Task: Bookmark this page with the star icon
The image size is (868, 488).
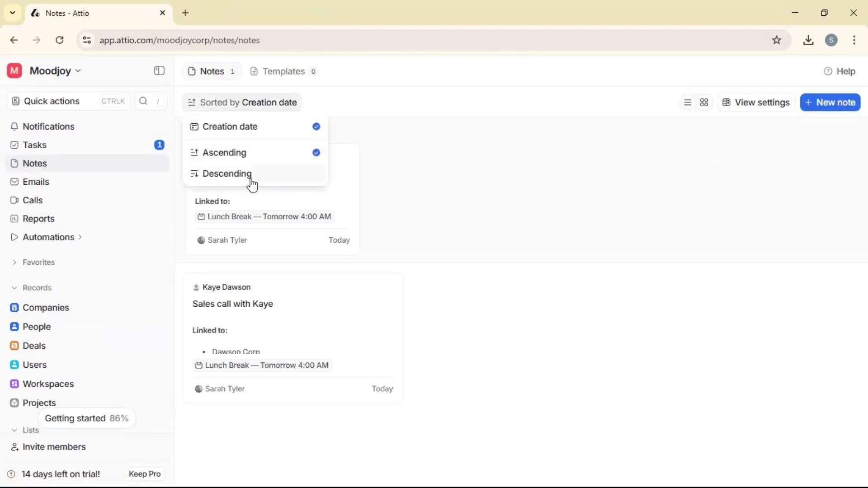Action: pyautogui.click(x=777, y=40)
